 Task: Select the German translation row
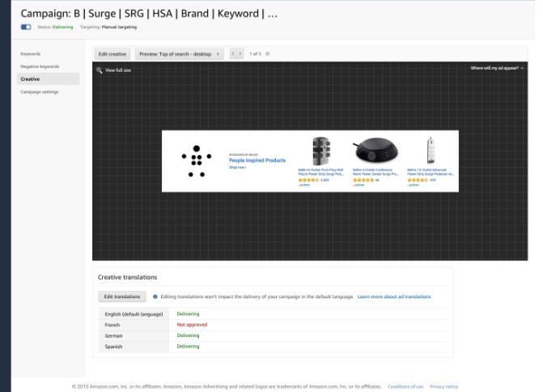273,335
